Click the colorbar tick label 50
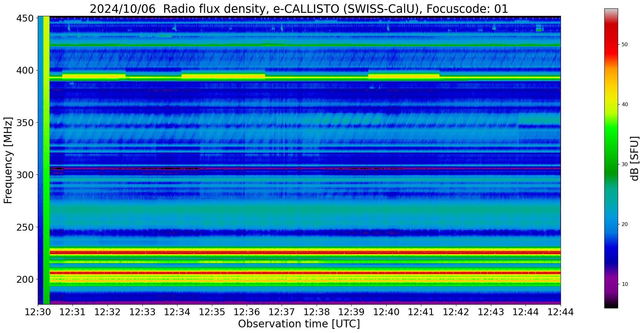The image size is (644, 333). 625,45
